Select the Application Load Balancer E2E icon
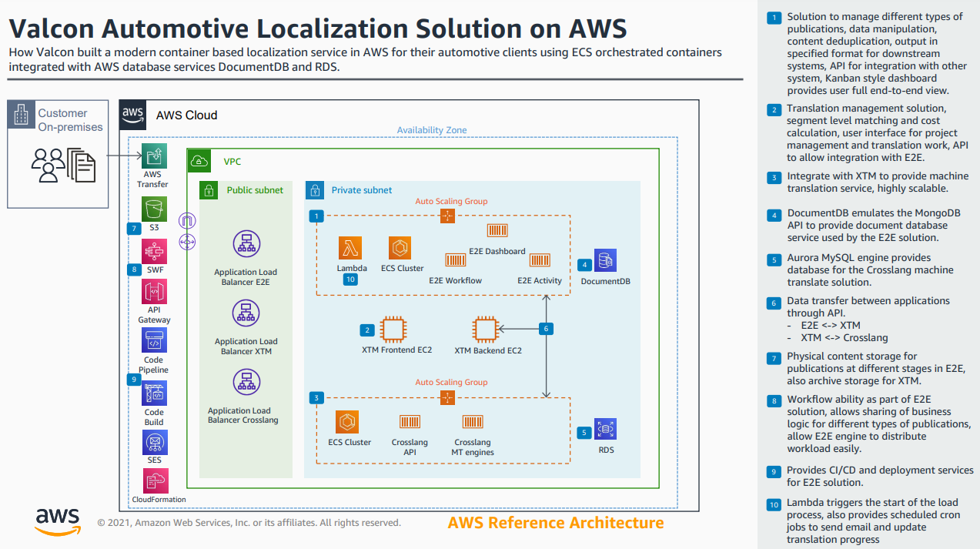The width and height of the screenshot is (980, 549). coord(246,244)
